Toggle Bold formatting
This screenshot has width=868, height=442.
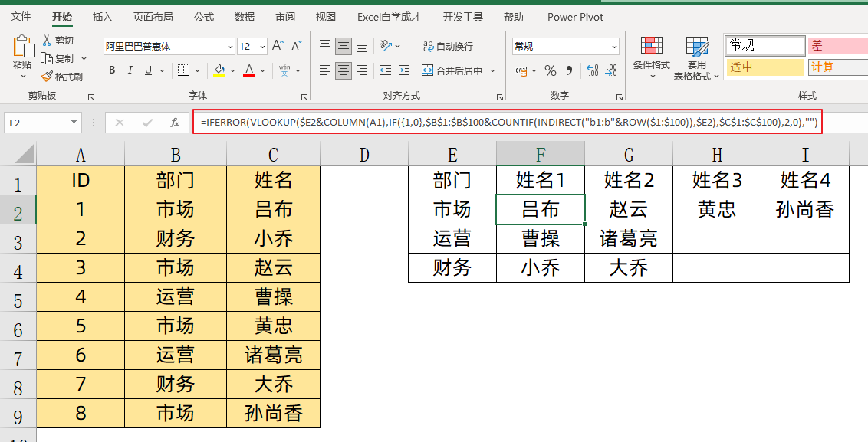click(113, 70)
